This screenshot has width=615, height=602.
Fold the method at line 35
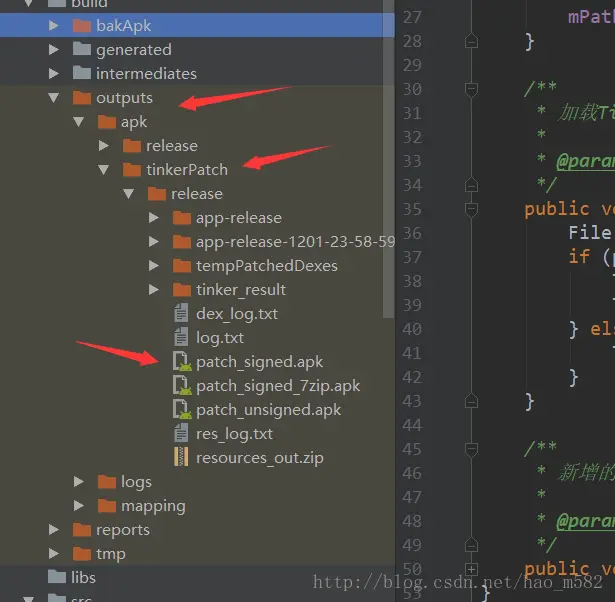click(471, 209)
